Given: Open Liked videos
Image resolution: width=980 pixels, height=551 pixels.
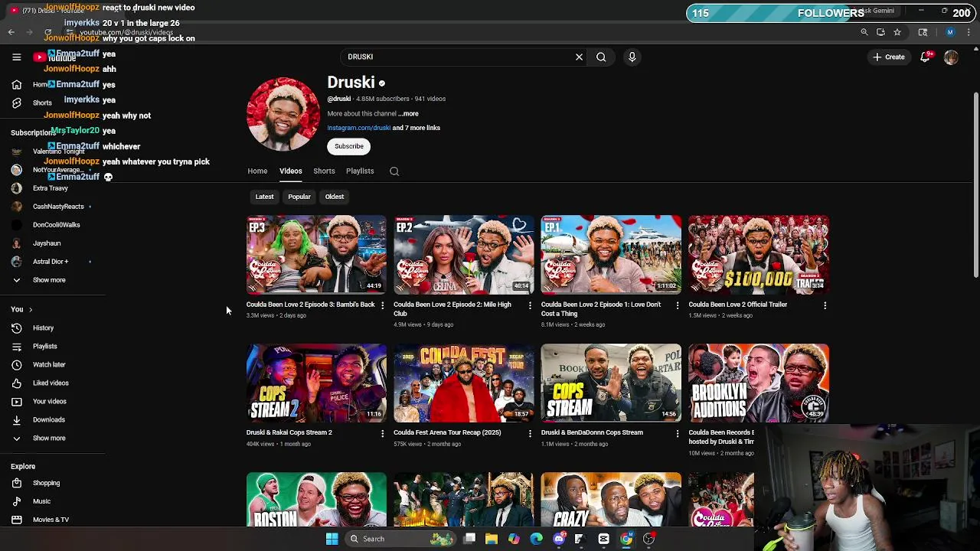Looking at the screenshot, I should (x=51, y=383).
